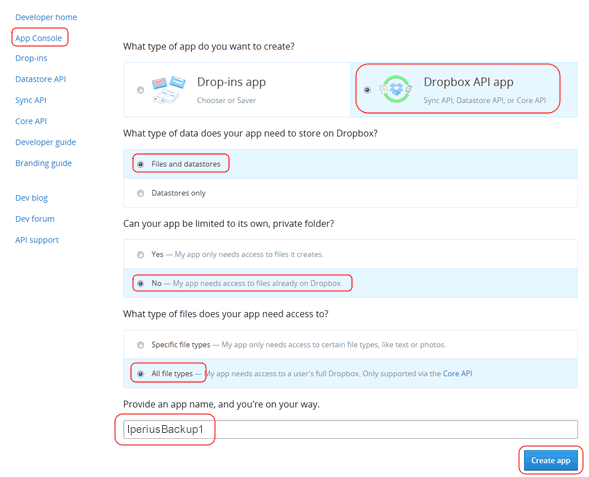Image resolution: width=589 pixels, height=477 pixels.
Task: Open the Datastore API page
Action: tap(41, 79)
